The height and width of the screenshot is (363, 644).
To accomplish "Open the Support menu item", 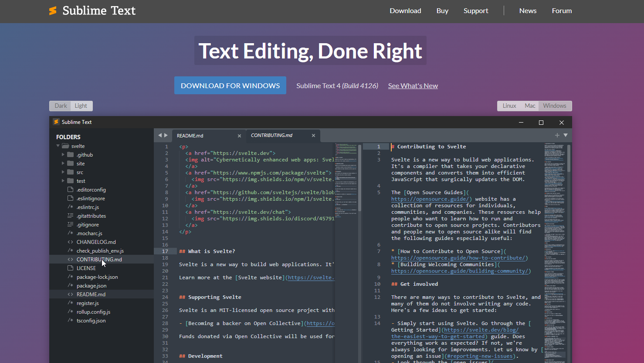I will click(475, 11).
